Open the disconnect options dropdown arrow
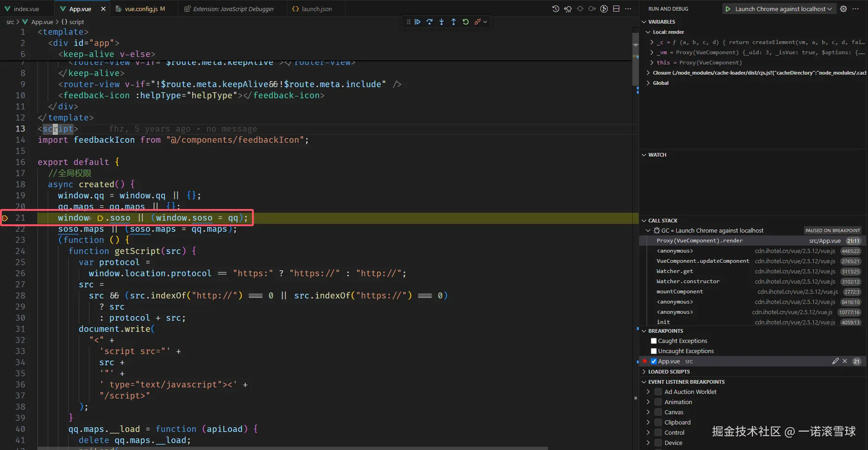Viewport: 868px width, 450px height. (485, 22)
